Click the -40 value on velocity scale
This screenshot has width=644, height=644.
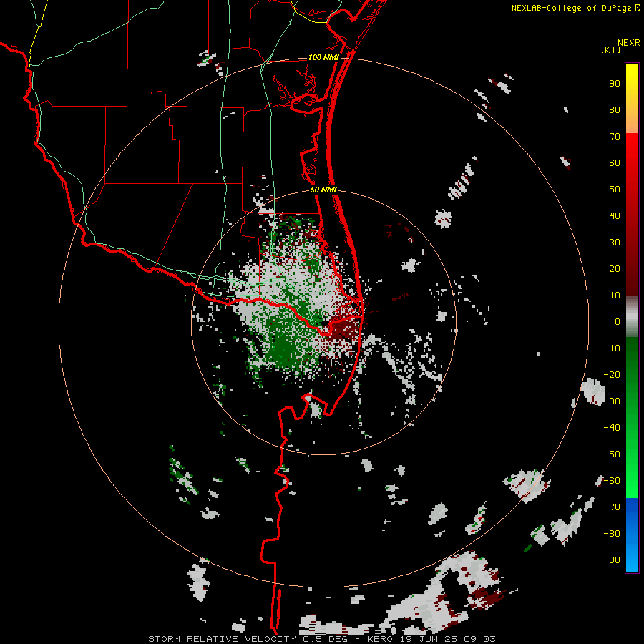612,428
